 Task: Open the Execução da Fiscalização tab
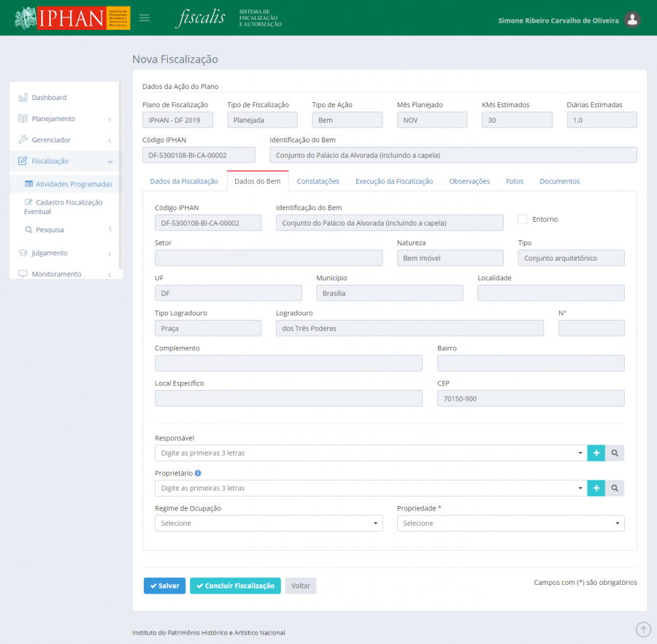pyautogui.click(x=393, y=181)
